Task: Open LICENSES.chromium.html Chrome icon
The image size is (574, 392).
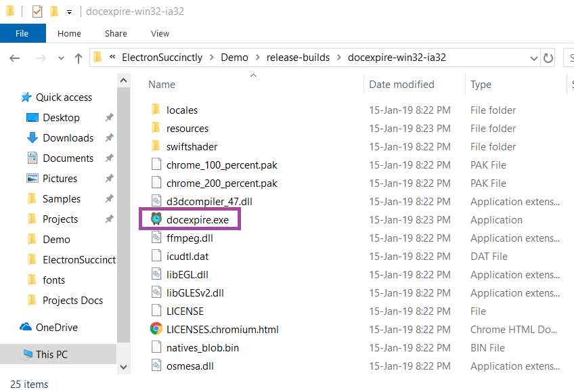Action: (x=156, y=329)
